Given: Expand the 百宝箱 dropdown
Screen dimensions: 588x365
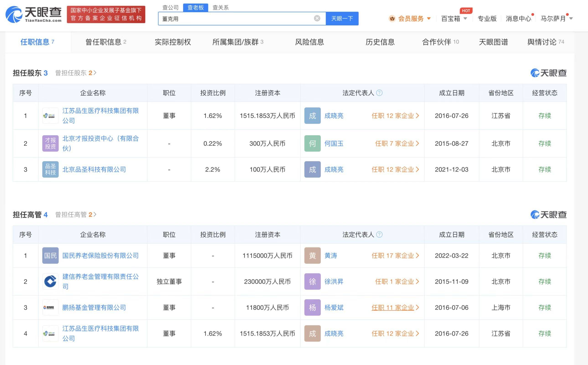Looking at the screenshot, I should [465, 18].
